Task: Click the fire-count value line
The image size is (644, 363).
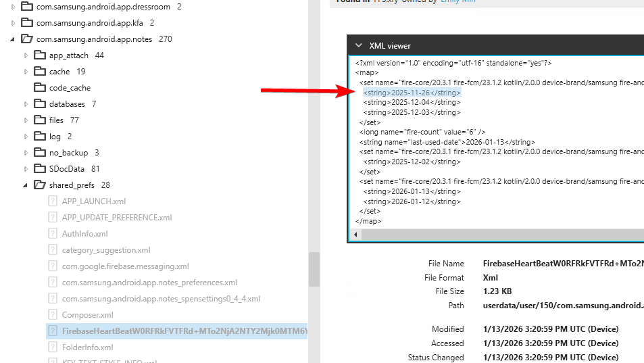Action: click(422, 132)
